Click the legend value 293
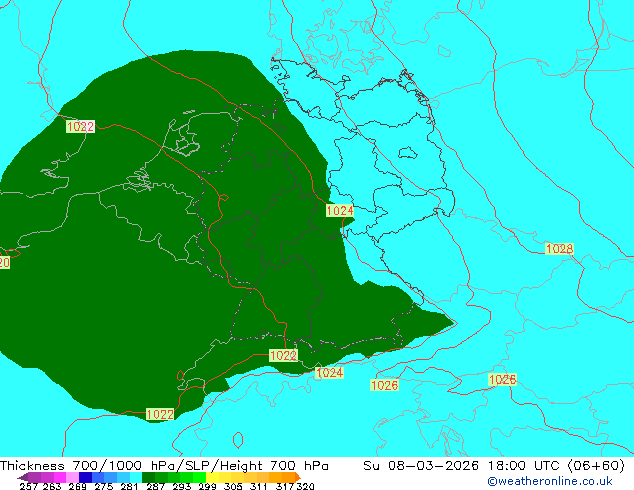Image resolution: width=634 pixels, height=490 pixels. 182,486
